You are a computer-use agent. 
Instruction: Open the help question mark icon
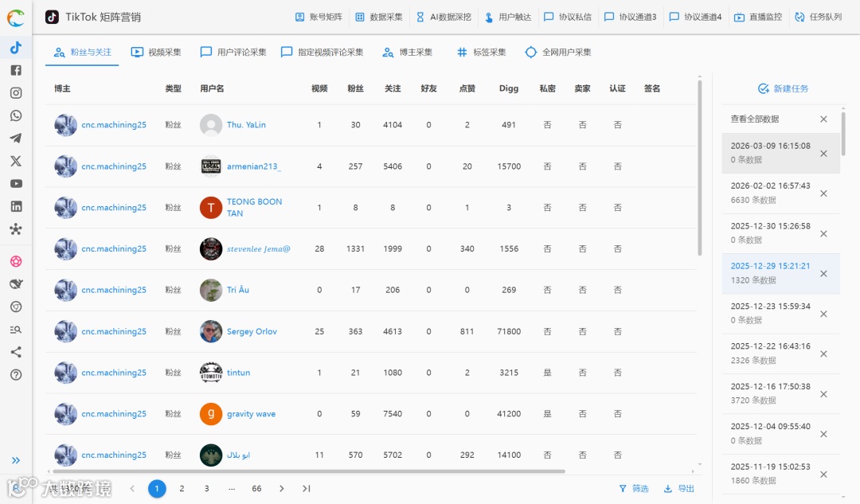coord(16,375)
